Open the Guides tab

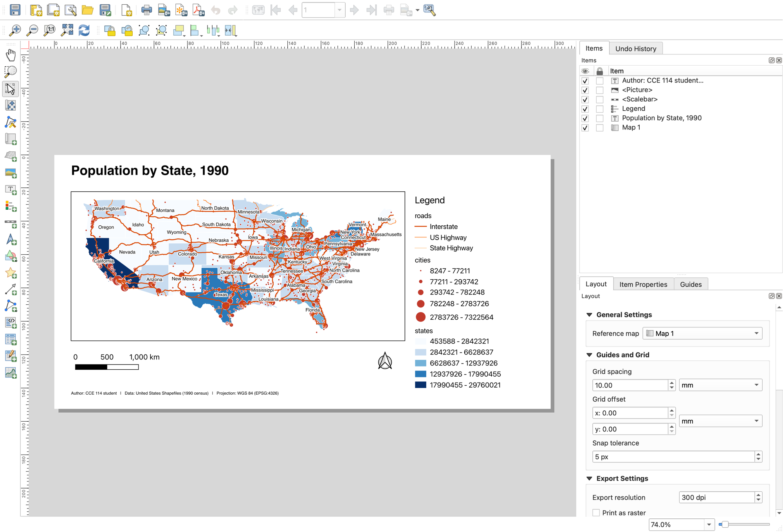(691, 284)
